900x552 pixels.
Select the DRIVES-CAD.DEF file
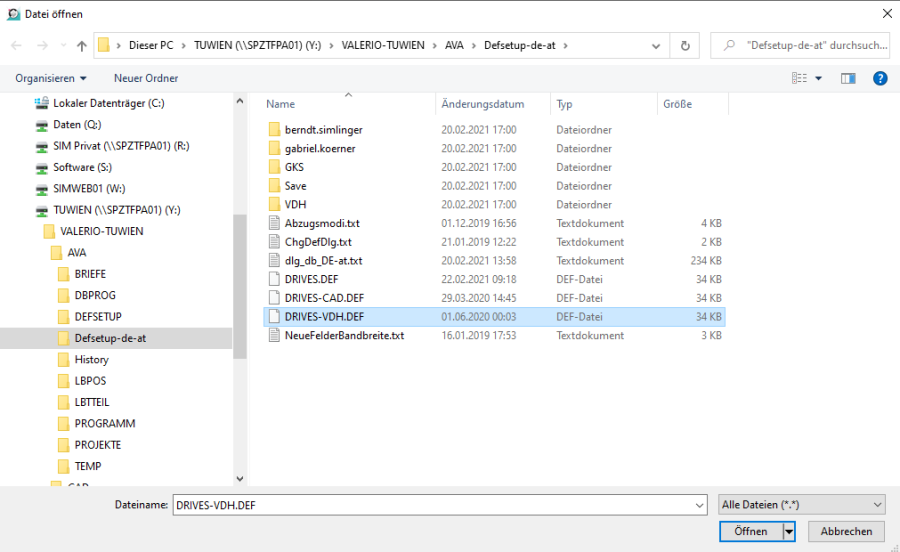324,298
